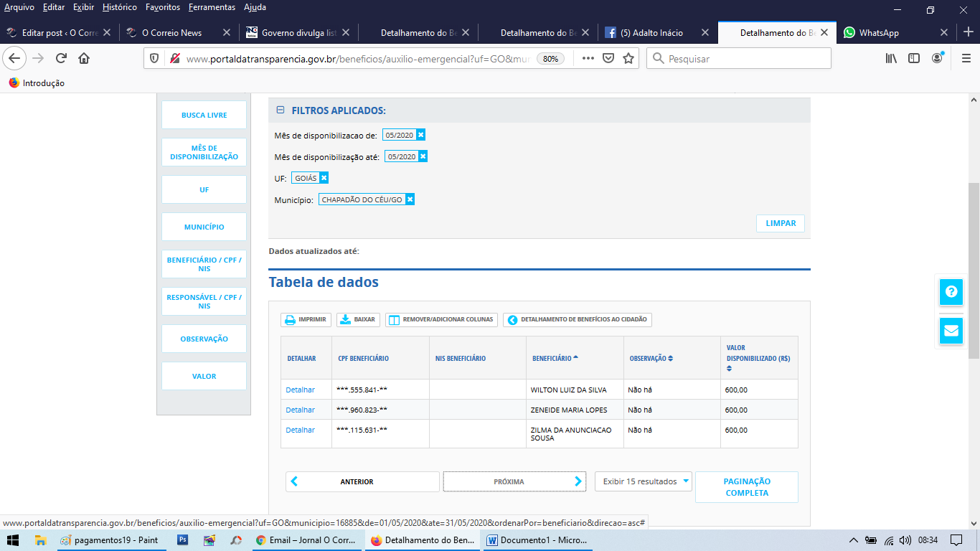Remove the GOIÁS filter tag
This screenshot has height=551, width=980.
pyautogui.click(x=324, y=178)
